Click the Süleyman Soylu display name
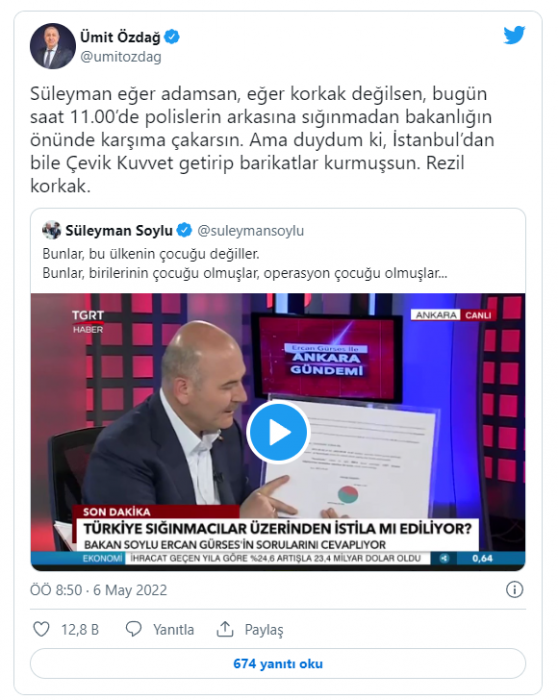558x700 pixels. coord(119,230)
